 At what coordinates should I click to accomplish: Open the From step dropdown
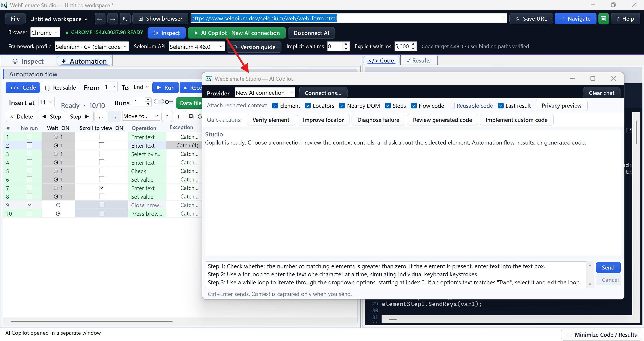pyautogui.click(x=110, y=87)
